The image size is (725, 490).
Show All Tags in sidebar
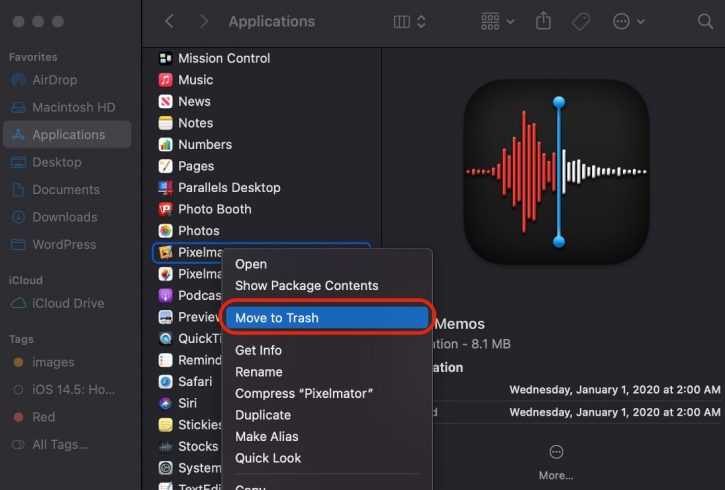[67, 445]
